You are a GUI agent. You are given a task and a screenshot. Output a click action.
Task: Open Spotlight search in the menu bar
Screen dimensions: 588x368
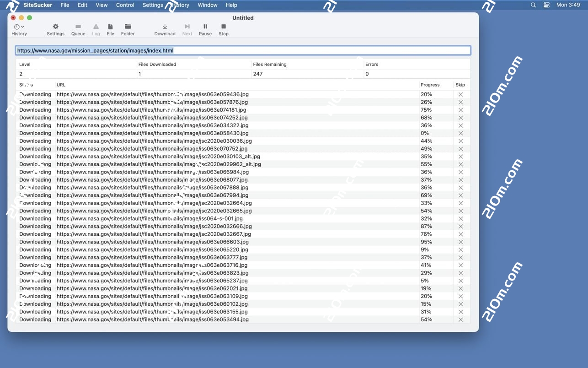pos(533,5)
